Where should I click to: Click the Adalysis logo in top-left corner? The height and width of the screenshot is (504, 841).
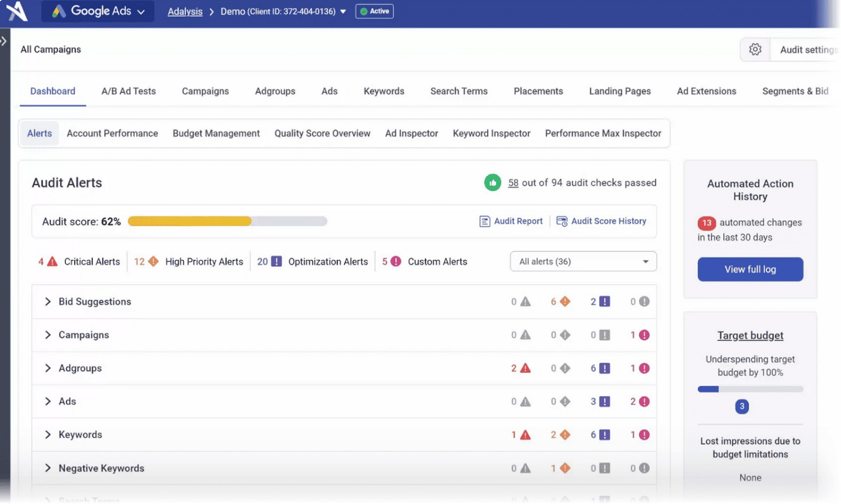pyautogui.click(x=16, y=11)
